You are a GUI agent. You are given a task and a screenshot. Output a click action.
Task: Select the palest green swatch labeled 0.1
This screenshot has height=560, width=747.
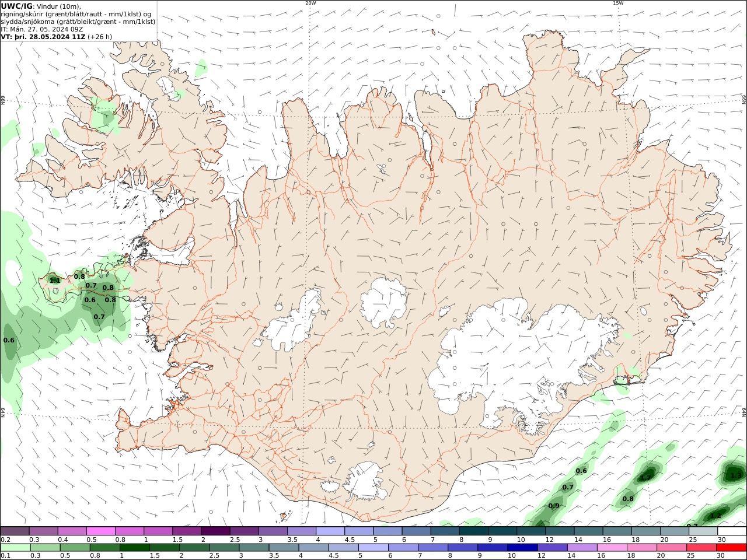(x=15, y=547)
